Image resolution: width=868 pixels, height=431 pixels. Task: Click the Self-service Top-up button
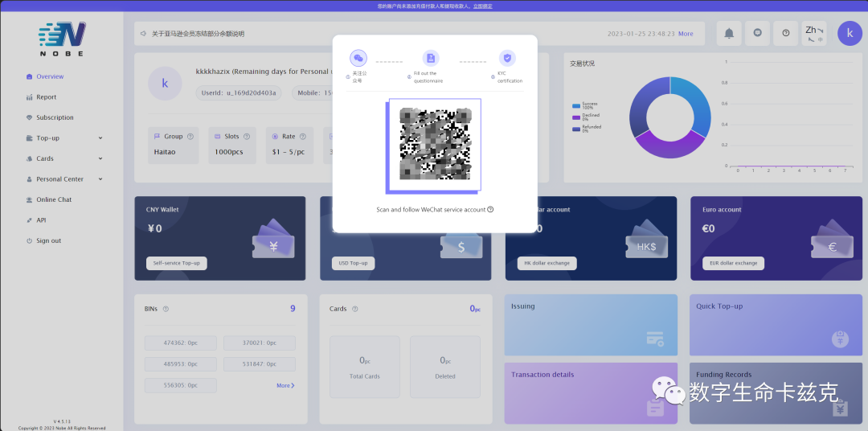[177, 263]
